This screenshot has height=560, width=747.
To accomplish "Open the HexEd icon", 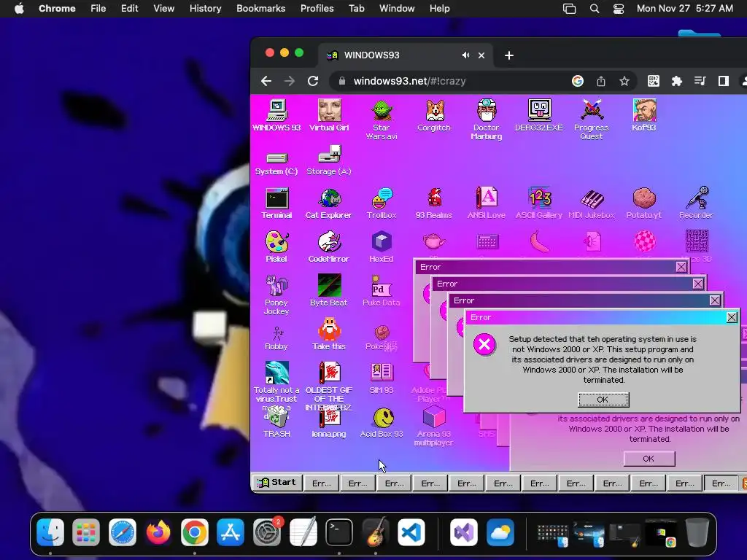I will (x=382, y=246).
